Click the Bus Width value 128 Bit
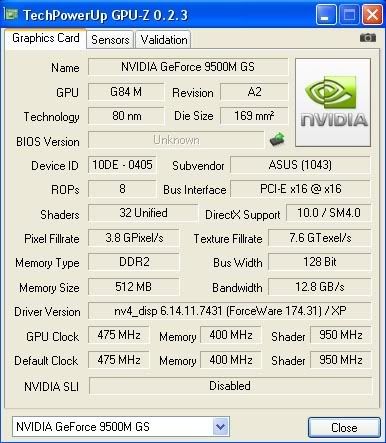 coord(320,262)
